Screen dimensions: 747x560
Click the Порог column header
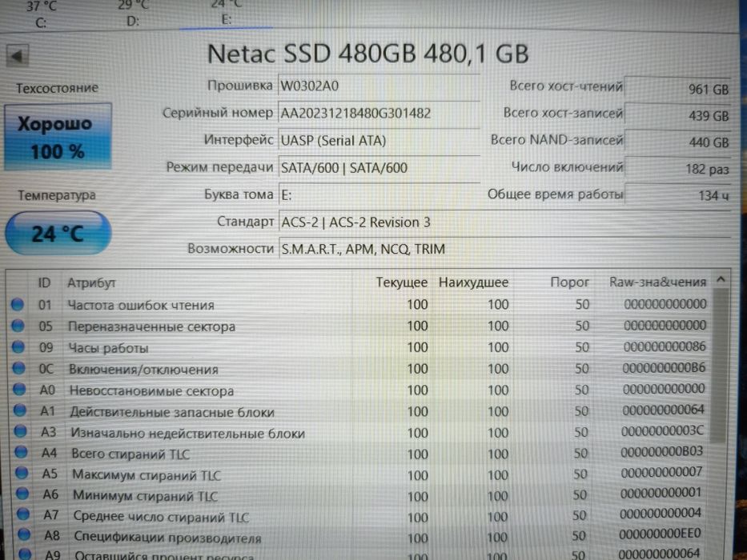coord(570,282)
